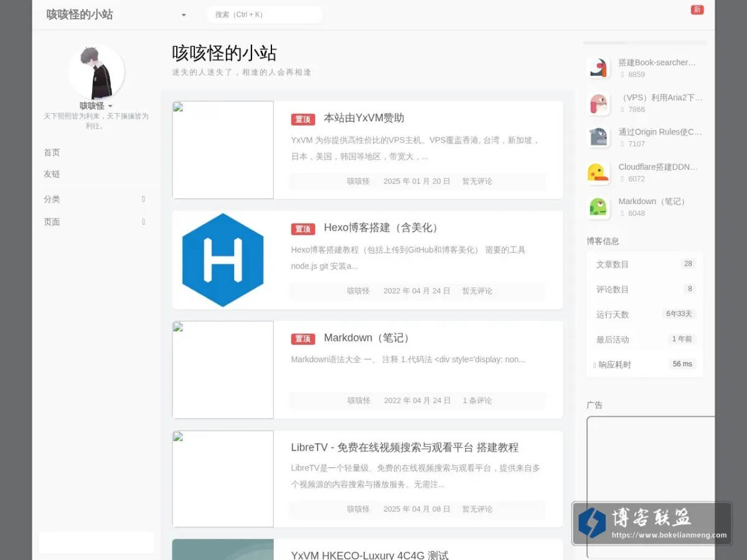Image resolution: width=747 pixels, height=560 pixels.
Task: Click the Hexo hexagon logo image
Action: pyautogui.click(x=223, y=260)
